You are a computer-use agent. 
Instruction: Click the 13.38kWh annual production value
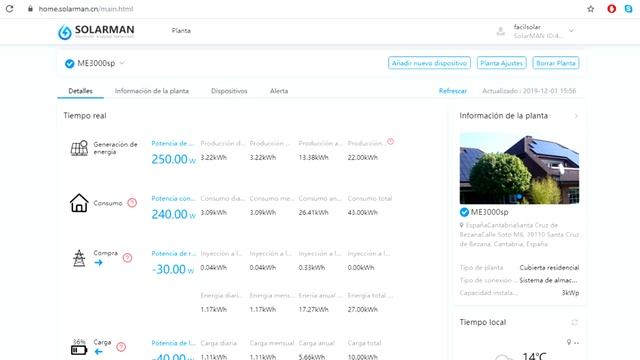pos(313,158)
